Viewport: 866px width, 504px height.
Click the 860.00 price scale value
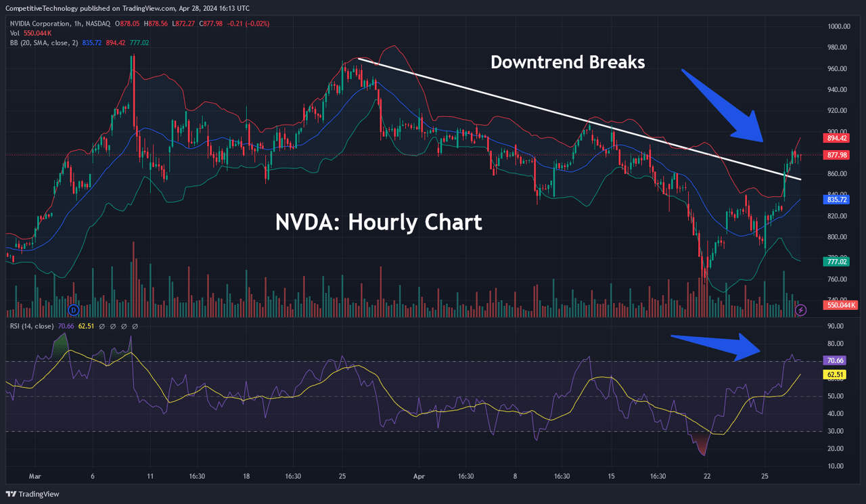(x=836, y=174)
